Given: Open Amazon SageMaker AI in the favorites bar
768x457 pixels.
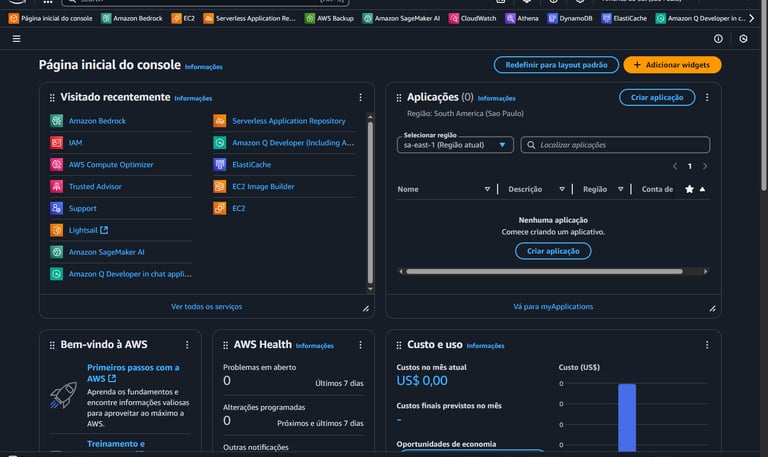Looking at the screenshot, I should pyautogui.click(x=401, y=18).
